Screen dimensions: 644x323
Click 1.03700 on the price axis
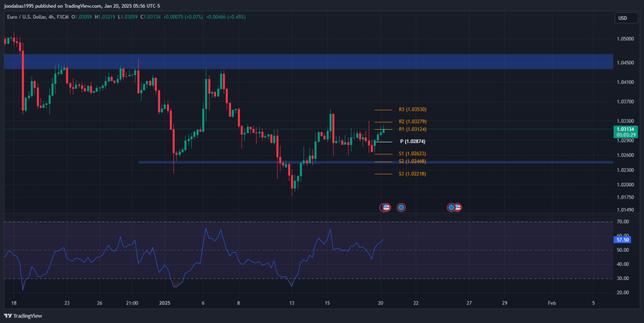(x=625, y=102)
